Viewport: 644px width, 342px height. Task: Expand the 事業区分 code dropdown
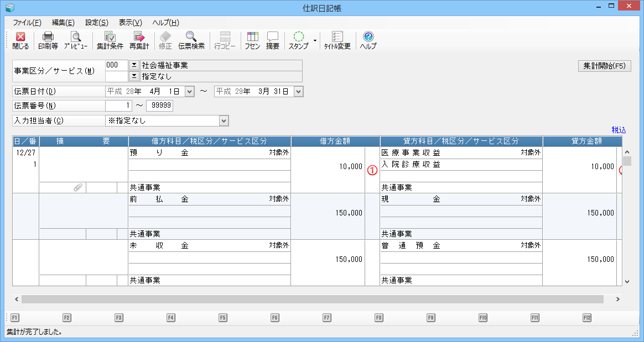[x=134, y=65]
